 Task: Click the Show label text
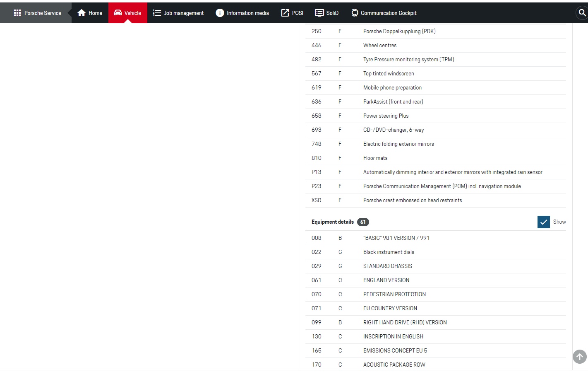[559, 222]
